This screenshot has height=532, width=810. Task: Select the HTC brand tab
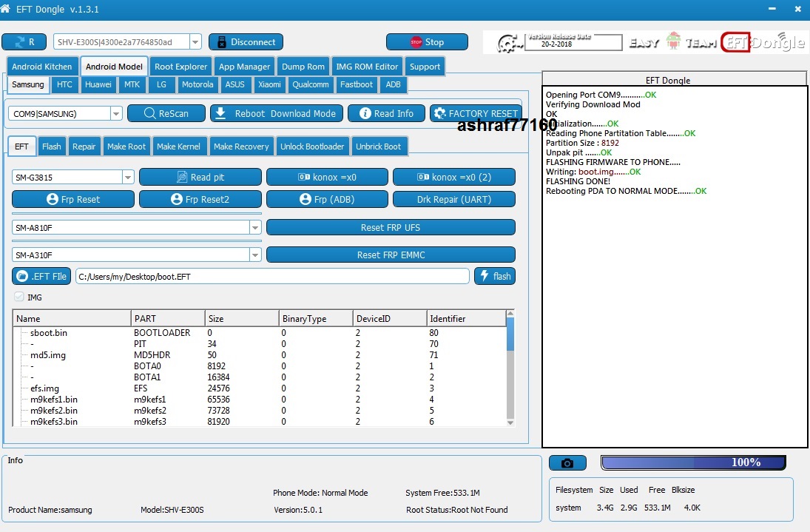tap(64, 84)
